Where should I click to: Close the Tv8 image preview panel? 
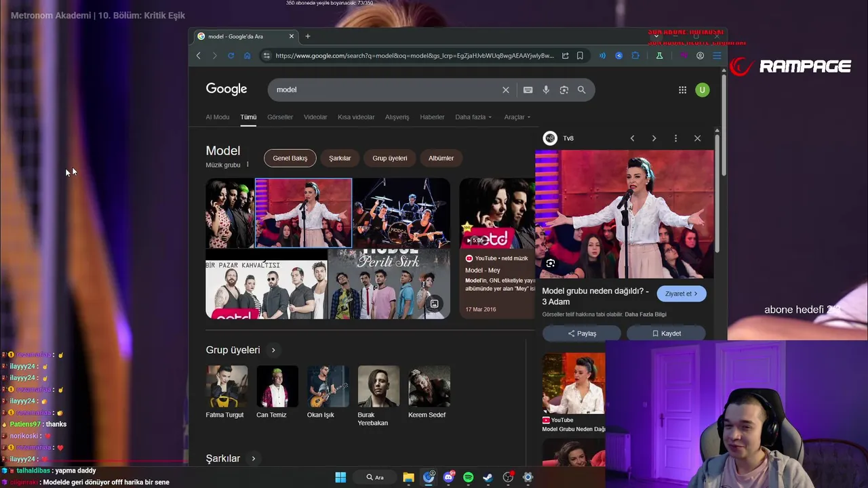(x=697, y=138)
